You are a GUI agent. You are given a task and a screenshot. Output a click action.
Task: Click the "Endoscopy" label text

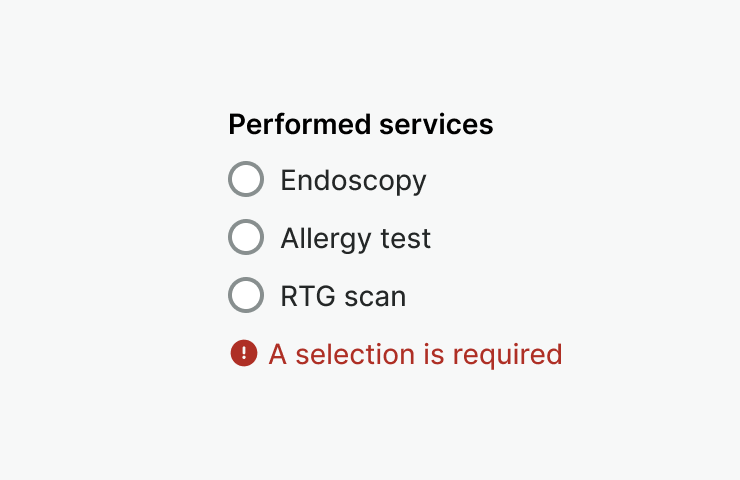coord(353,181)
